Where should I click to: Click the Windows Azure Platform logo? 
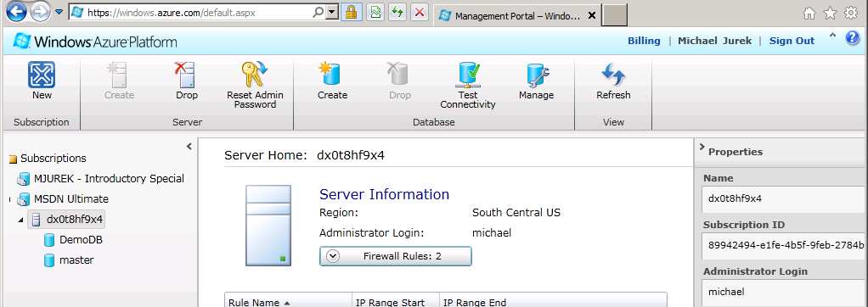click(95, 42)
